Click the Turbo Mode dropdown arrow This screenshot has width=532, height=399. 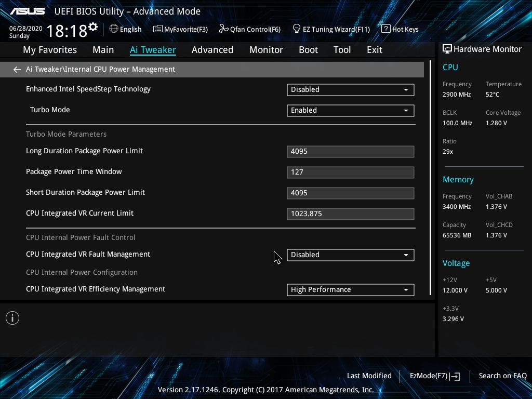click(406, 111)
